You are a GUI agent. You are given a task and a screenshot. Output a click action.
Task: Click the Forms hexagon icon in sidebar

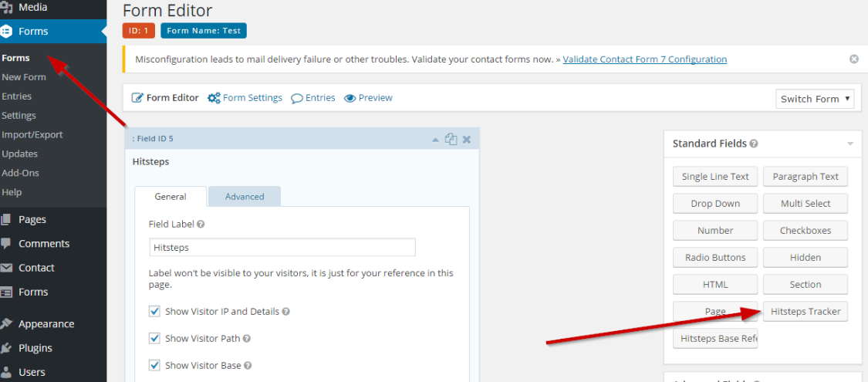[6, 32]
